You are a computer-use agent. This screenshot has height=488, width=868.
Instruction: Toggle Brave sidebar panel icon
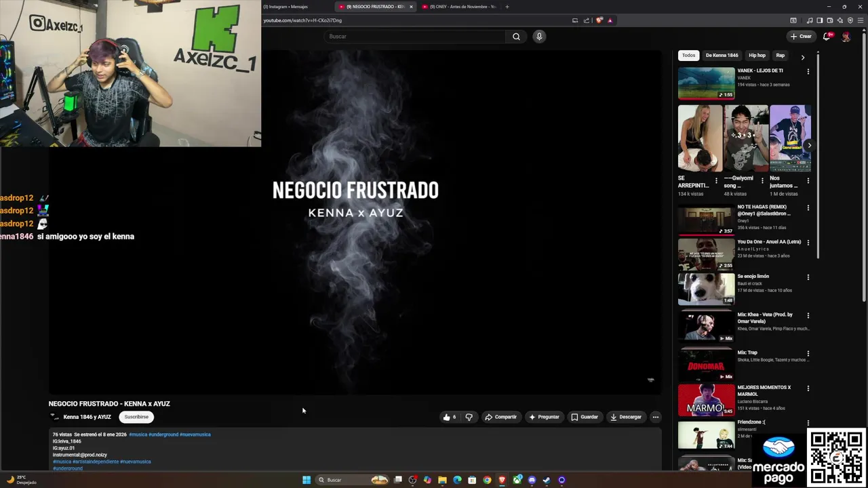820,20
